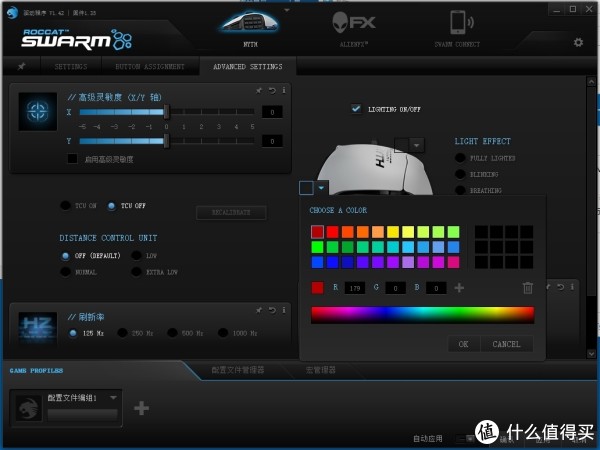Cancel the color chooser dialog
This screenshot has width=600, height=450.
pyautogui.click(x=506, y=344)
